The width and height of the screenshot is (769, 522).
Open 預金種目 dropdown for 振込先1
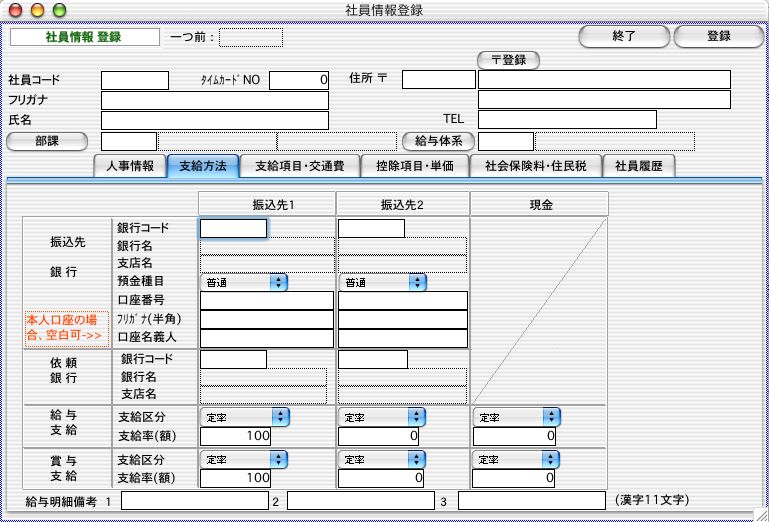[245, 283]
